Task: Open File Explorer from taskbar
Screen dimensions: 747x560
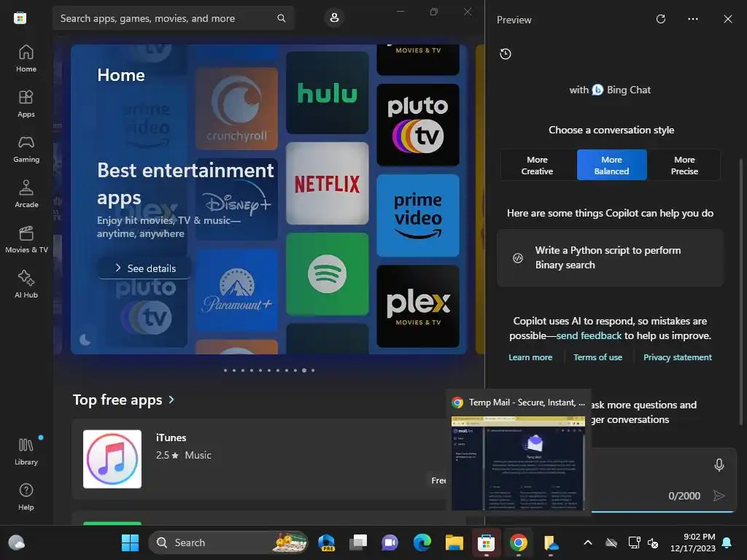Action: [454, 542]
